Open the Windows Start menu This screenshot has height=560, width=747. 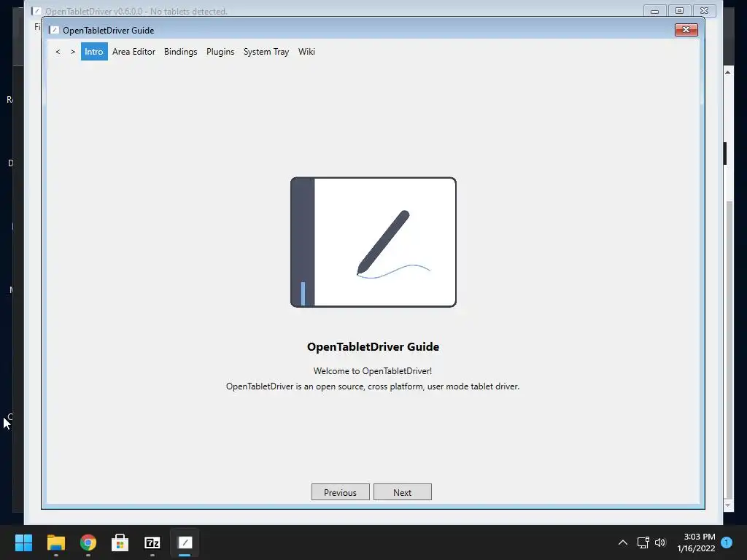[x=23, y=542]
